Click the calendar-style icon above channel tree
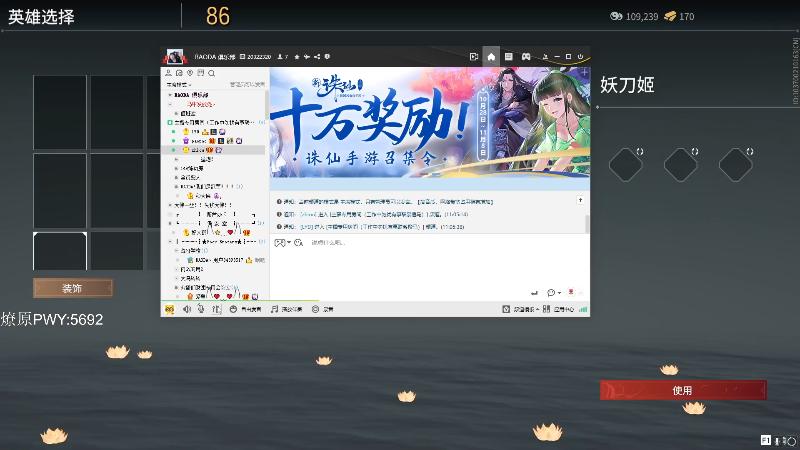This screenshot has height=450, width=800. click(201, 73)
